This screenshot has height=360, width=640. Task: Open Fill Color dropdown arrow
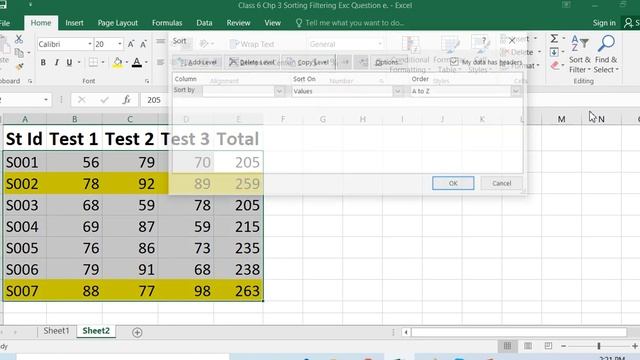[x=127, y=62]
